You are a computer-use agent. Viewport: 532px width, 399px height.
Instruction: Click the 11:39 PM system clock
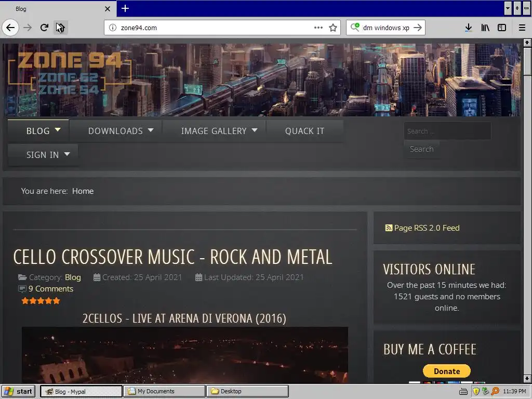(514, 392)
